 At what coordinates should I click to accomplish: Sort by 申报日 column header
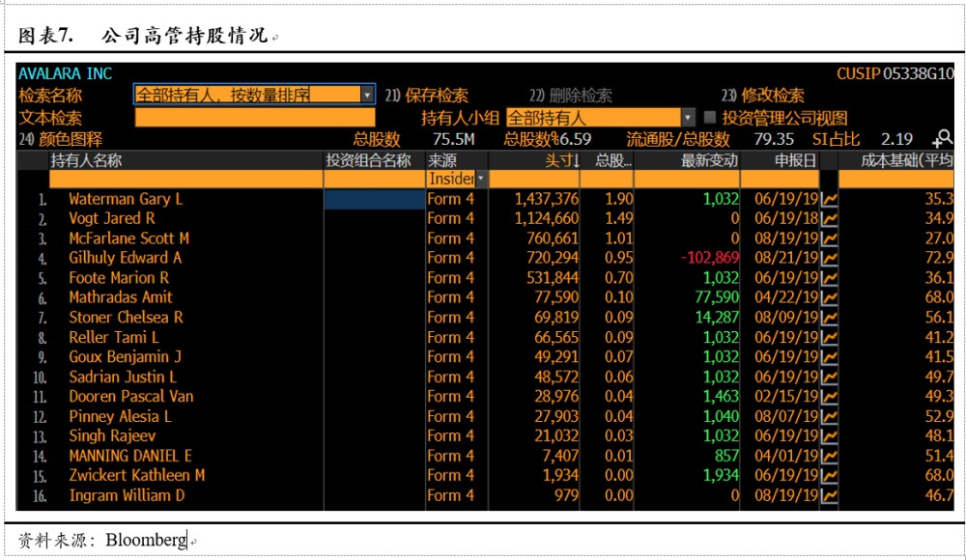tap(795, 161)
